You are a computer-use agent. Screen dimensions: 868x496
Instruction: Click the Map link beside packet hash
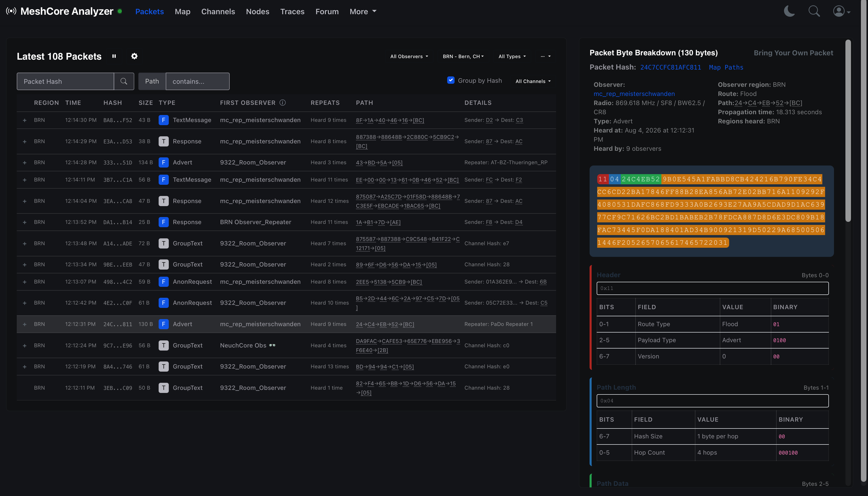[715, 68]
